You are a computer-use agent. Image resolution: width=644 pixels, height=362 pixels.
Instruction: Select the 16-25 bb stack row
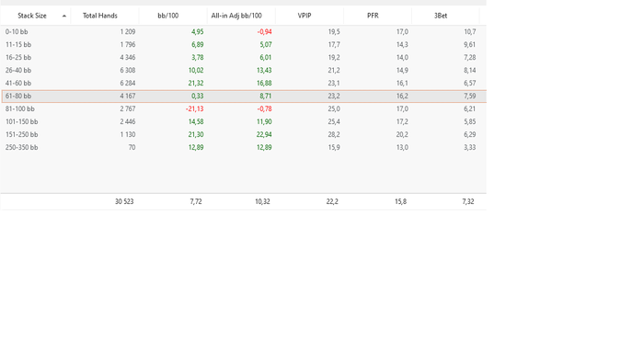tap(243, 57)
